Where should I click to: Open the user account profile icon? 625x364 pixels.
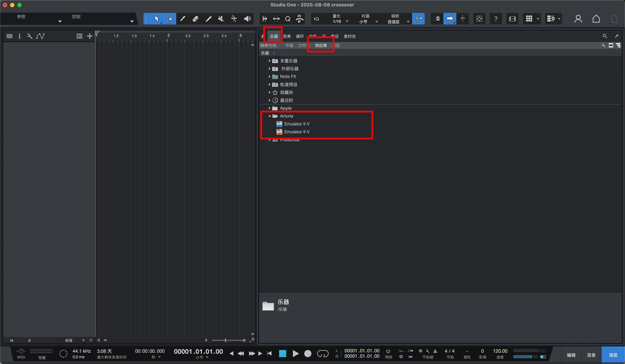578,19
